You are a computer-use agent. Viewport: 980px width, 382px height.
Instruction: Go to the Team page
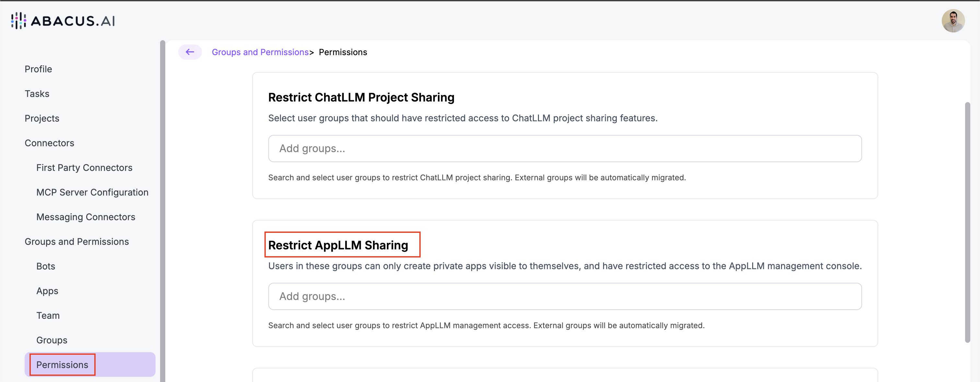(48, 315)
